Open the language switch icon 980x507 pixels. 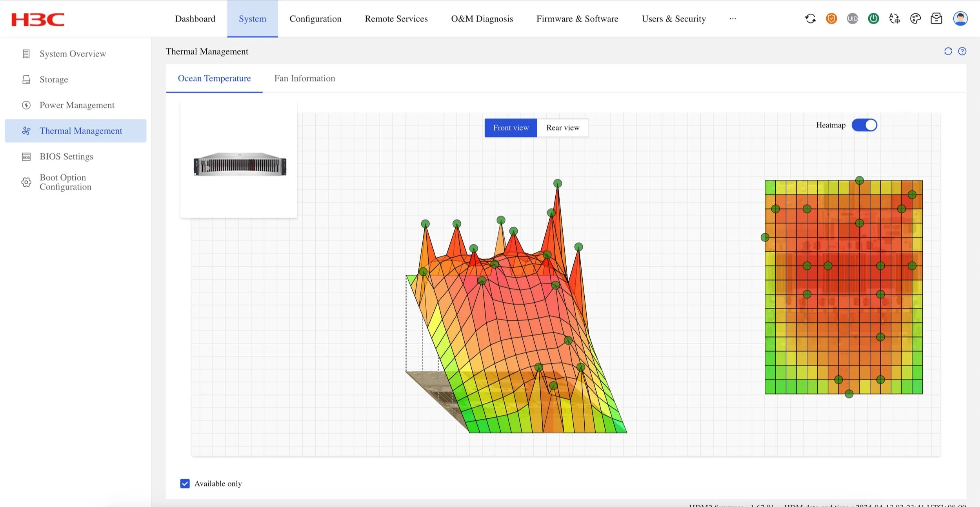[x=894, y=18]
